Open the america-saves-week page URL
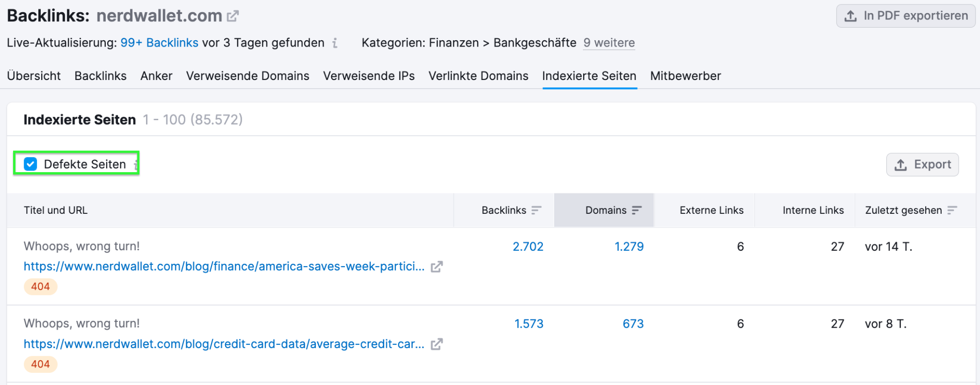980x385 pixels. click(224, 267)
